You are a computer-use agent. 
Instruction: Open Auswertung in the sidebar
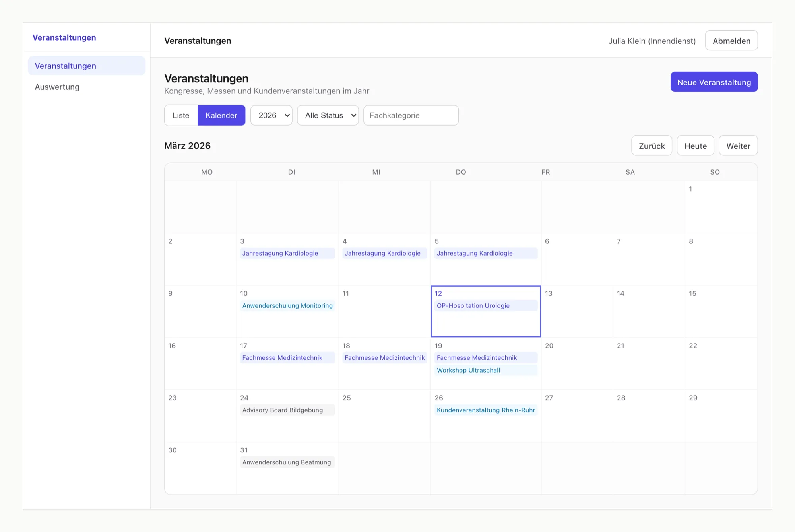[87, 87]
